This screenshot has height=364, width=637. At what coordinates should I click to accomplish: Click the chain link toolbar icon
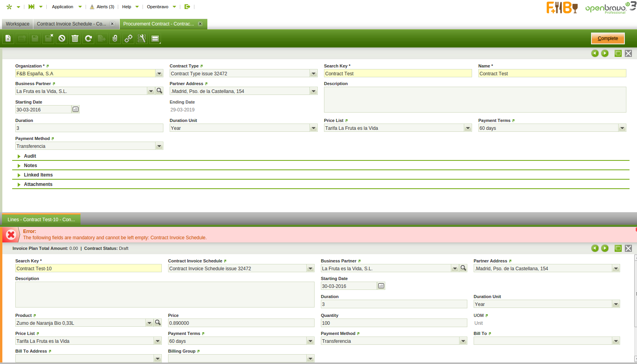tap(128, 38)
